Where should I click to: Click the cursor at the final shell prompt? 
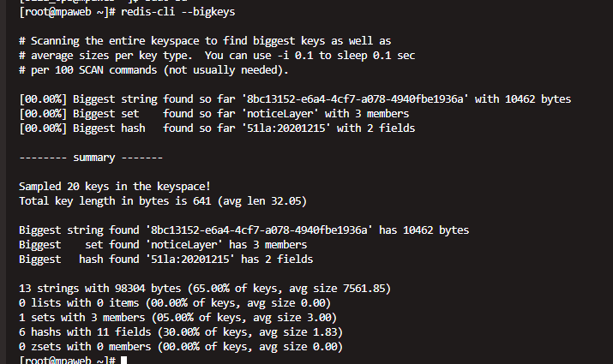point(124,361)
